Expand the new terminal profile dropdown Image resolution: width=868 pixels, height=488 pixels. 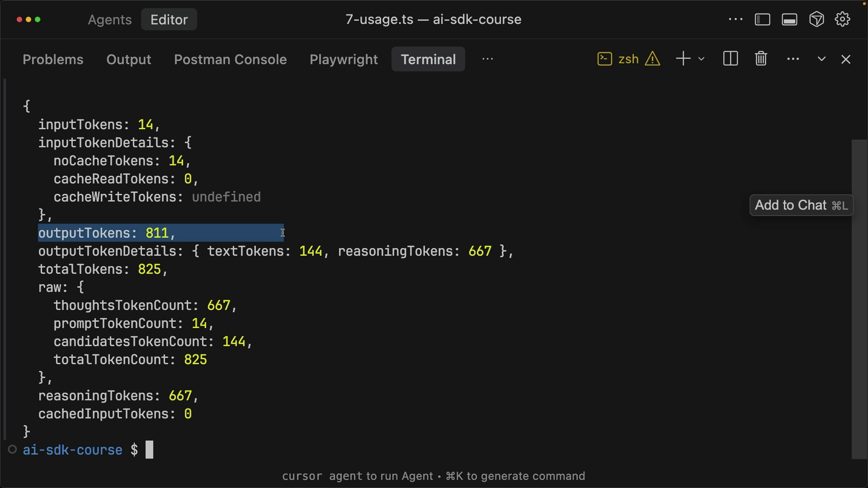coord(701,59)
